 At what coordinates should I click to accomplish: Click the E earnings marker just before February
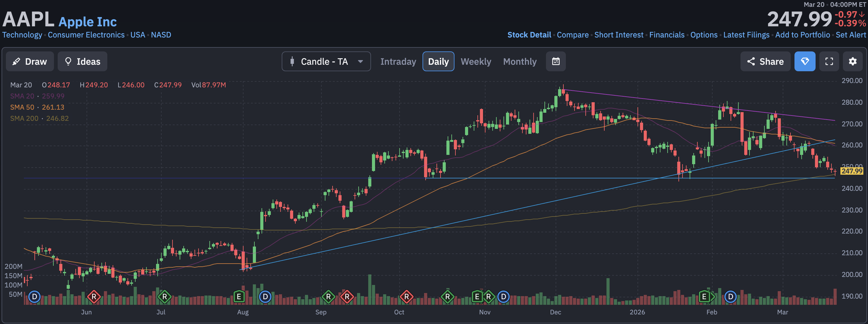[x=704, y=297]
